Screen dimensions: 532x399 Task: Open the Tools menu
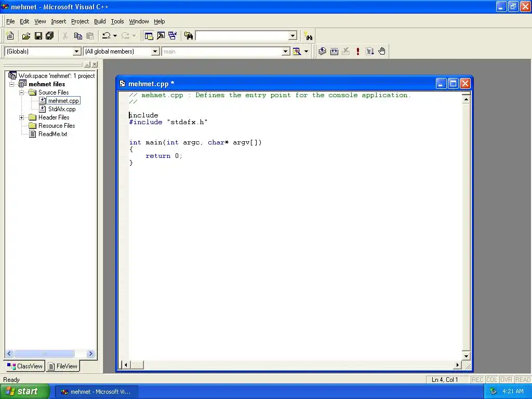[117, 21]
